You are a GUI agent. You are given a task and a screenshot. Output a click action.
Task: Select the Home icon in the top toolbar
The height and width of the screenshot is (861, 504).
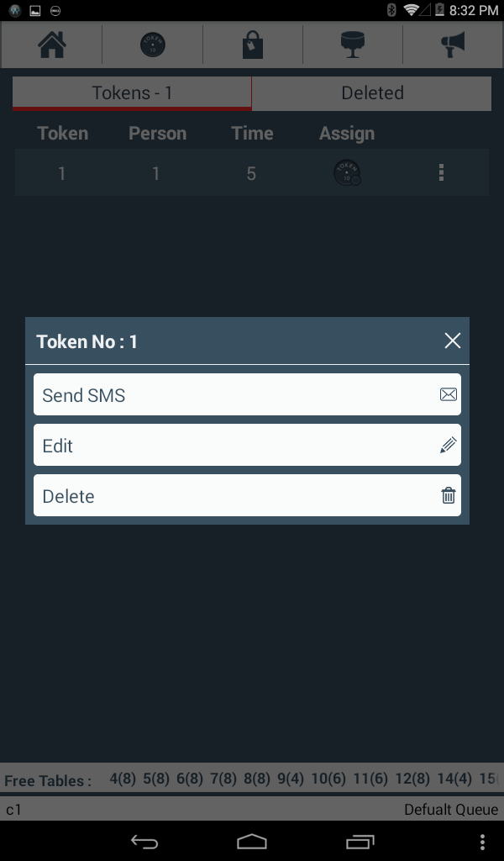pyautogui.click(x=50, y=45)
